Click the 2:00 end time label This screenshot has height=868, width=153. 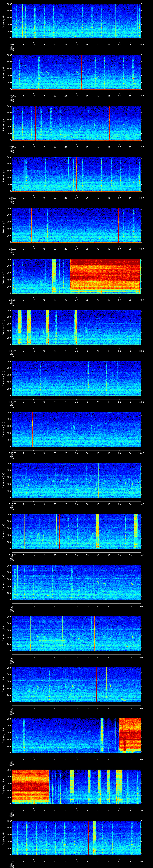pos(141,44)
